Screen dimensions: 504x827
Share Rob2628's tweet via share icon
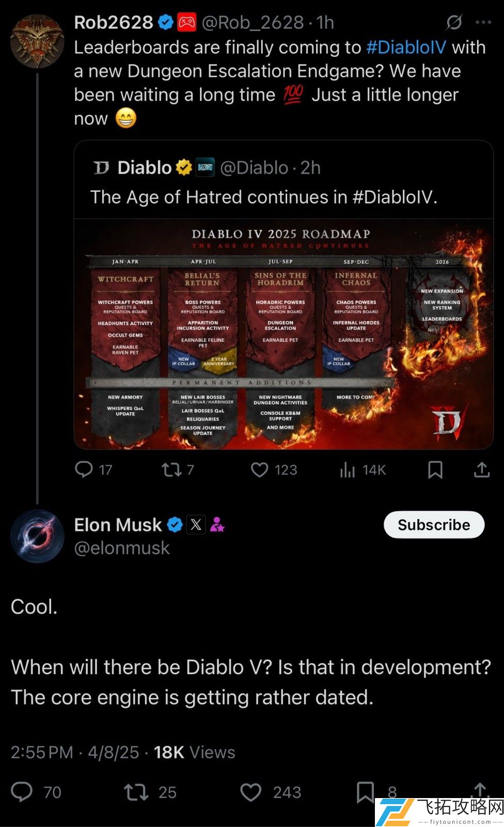[481, 470]
